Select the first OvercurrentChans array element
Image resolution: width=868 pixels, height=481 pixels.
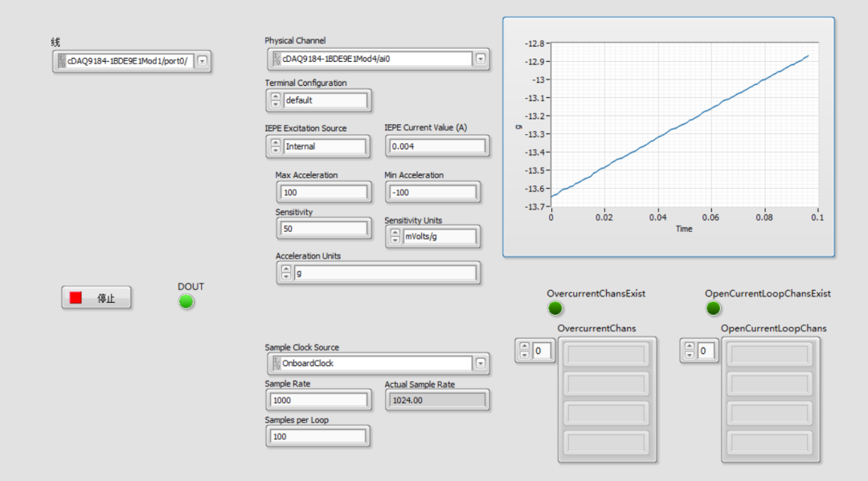tap(608, 354)
